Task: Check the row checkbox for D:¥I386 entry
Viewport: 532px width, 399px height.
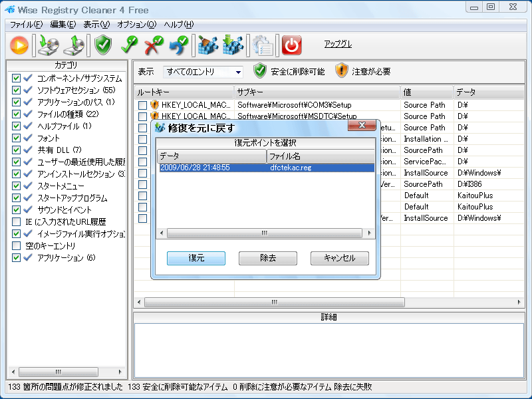Action: pos(142,184)
